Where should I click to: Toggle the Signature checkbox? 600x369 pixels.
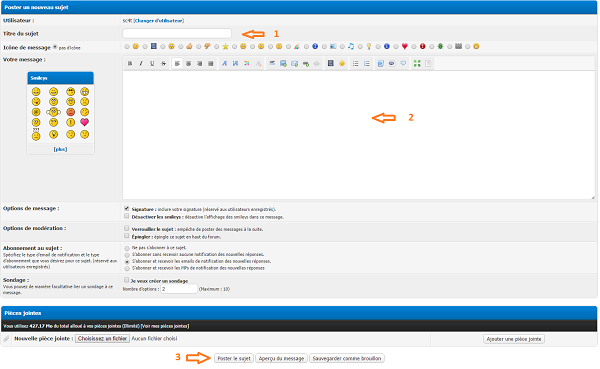point(127,209)
